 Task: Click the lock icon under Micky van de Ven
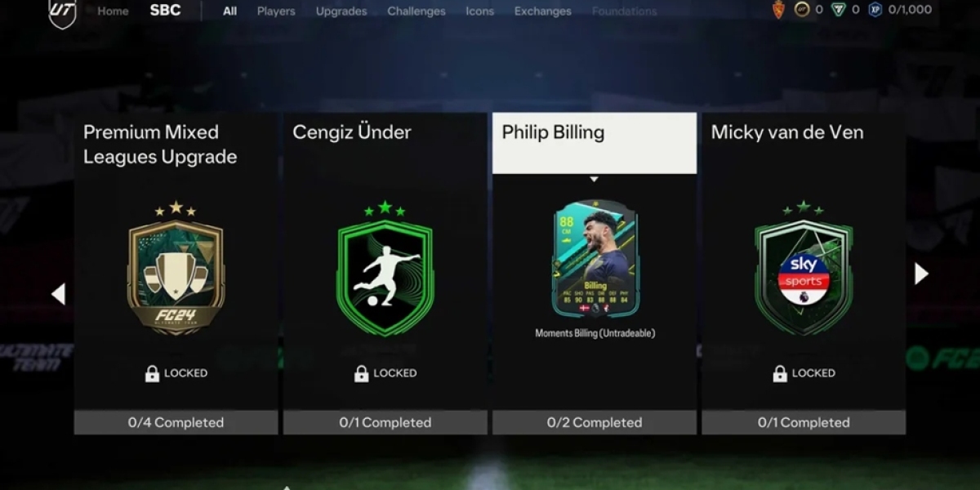tap(779, 373)
